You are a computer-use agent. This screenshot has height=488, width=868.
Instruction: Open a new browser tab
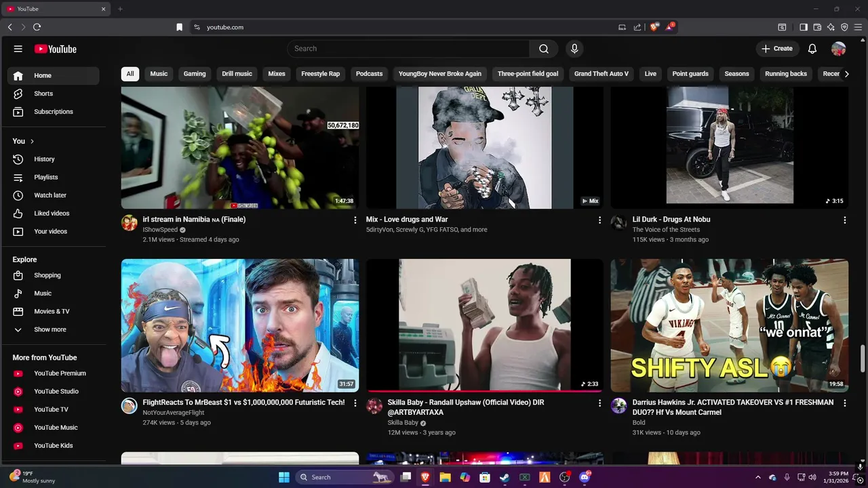tap(120, 9)
